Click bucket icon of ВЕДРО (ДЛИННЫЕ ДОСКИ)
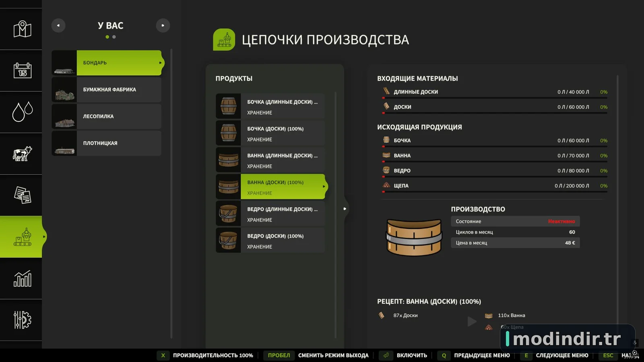The width and height of the screenshot is (644, 362). point(229,214)
